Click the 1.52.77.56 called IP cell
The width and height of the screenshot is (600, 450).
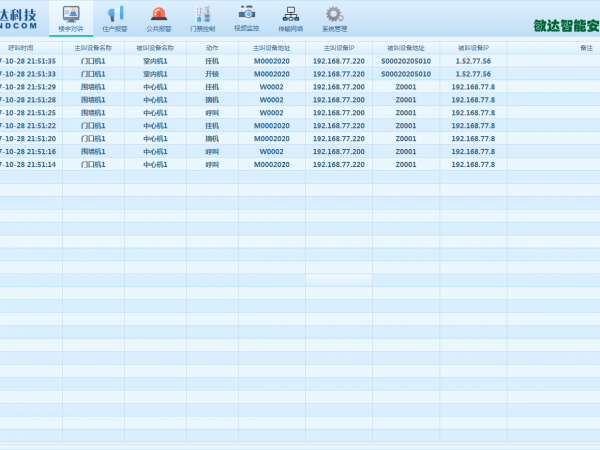pyautogui.click(x=473, y=61)
